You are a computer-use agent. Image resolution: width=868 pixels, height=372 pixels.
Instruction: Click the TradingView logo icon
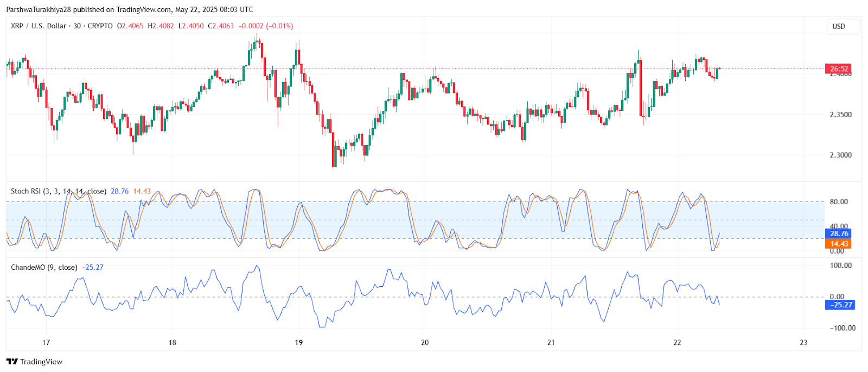pos(12,362)
